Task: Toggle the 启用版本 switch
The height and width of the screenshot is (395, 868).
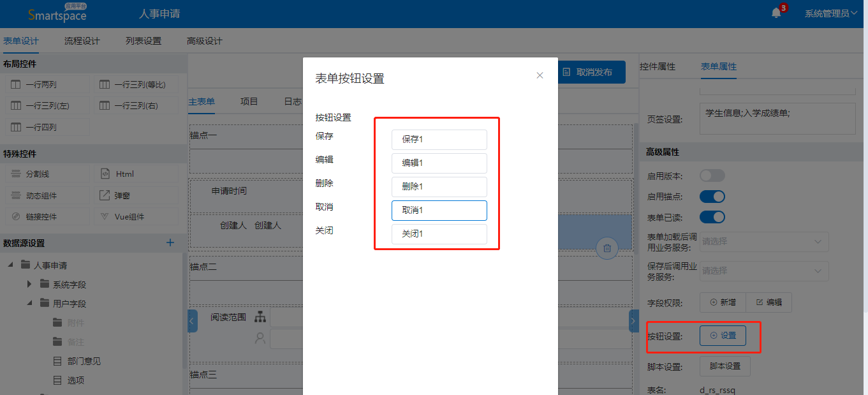Action: tap(712, 175)
